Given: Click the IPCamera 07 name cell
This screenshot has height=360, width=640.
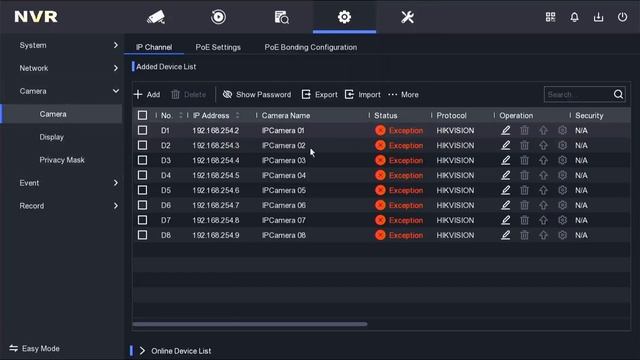Looking at the screenshot, I should (x=284, y=220).
